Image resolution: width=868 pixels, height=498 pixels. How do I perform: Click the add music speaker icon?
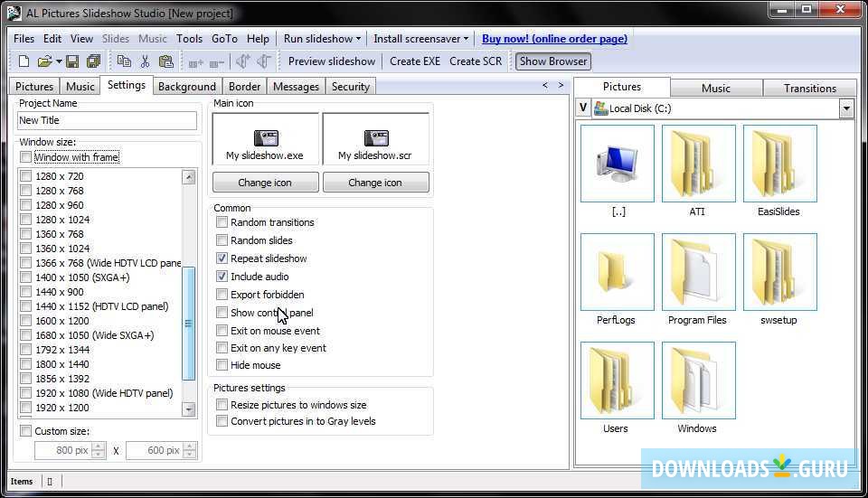click(242, 61)
